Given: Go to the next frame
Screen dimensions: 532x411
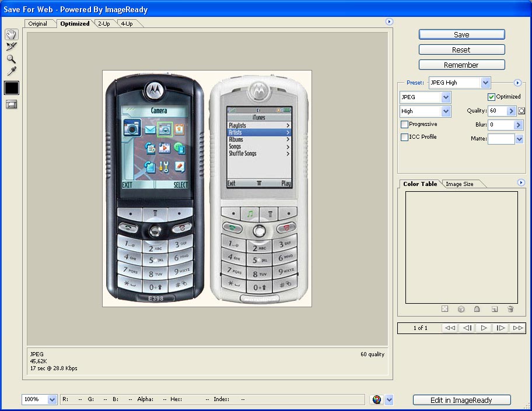Looking at the screenshot, I should click(501, 328).
